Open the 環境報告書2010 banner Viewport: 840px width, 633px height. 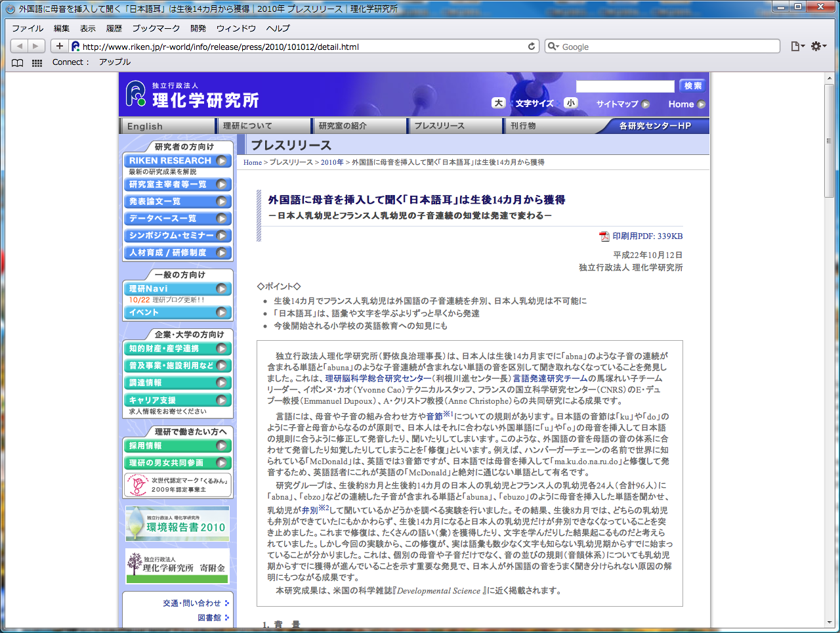(178, 523)
